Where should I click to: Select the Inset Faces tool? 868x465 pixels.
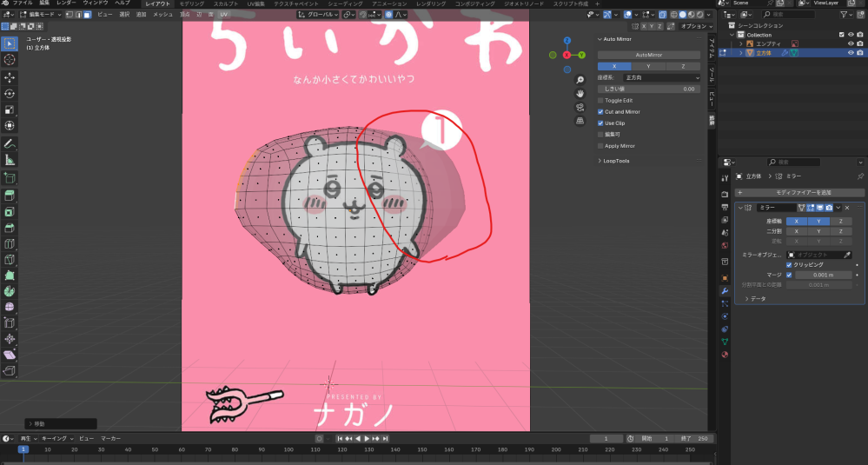(10, 212)
